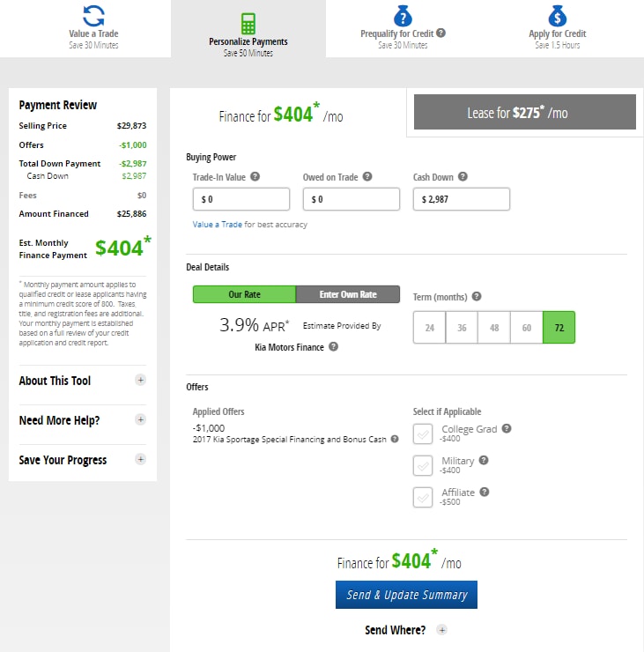Click the Personalize Payments calculator icon
Image resolution: width=644 pixels, height=652 pixels.
[x=248, y=23]
